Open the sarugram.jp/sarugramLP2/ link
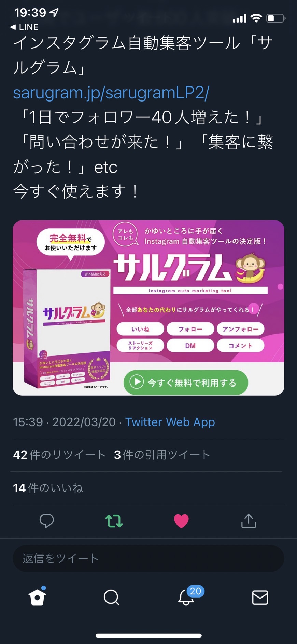 click(111, 93)
